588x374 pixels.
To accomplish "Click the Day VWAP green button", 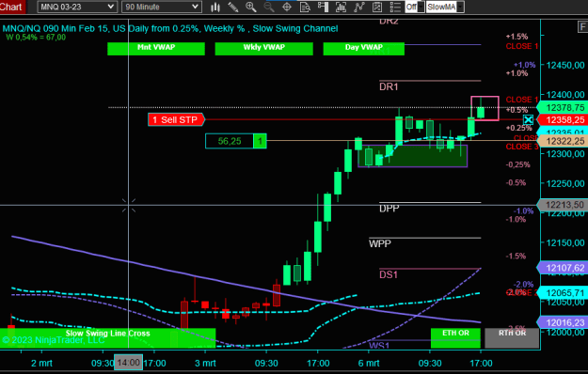I will (364, 49).
